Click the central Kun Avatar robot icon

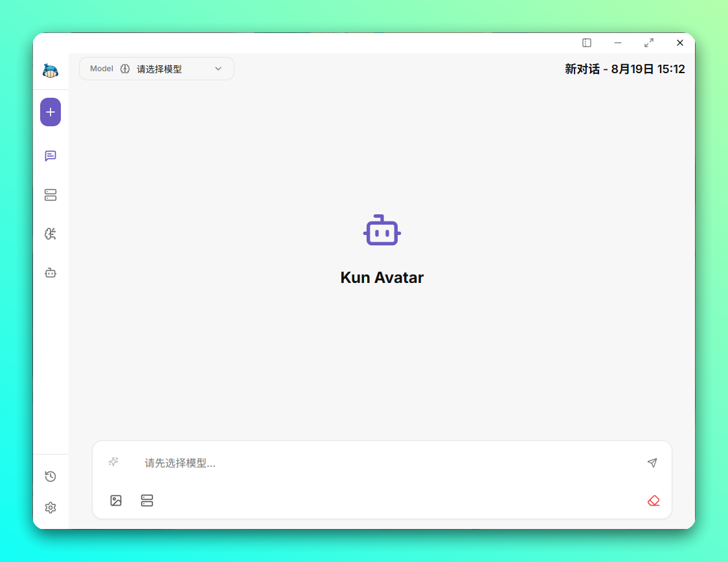click(x=382, y=230)
